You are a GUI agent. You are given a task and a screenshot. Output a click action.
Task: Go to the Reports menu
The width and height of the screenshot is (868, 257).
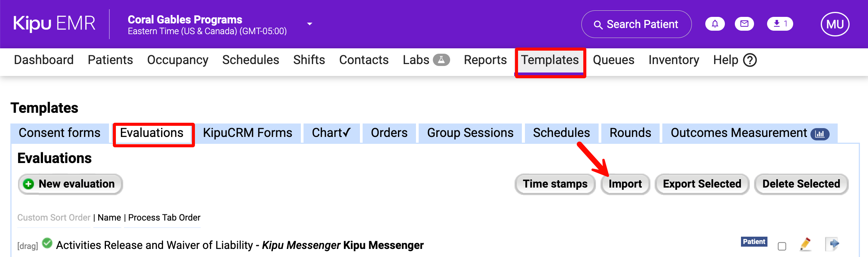[x=485, y=60]
